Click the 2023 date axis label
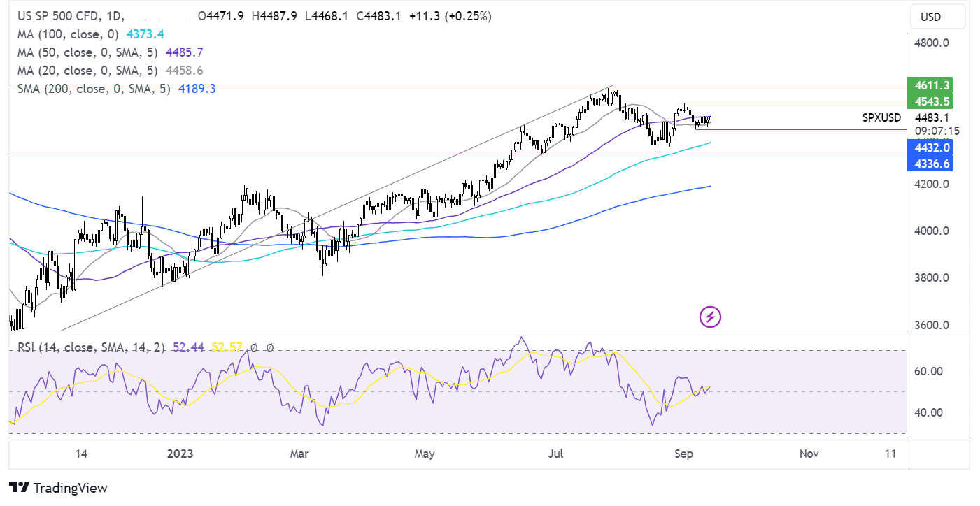This screenshot has height=506, width=980. (180, 454)
